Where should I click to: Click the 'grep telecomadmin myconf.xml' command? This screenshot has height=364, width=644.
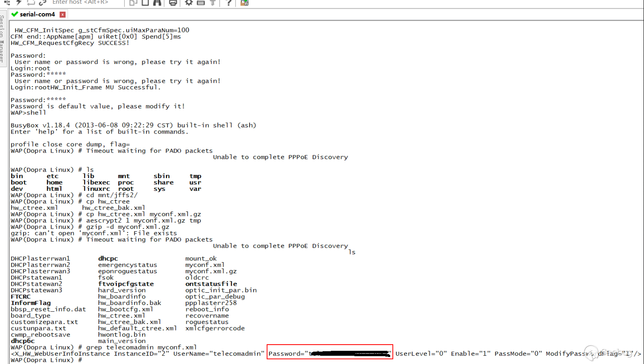141,348
